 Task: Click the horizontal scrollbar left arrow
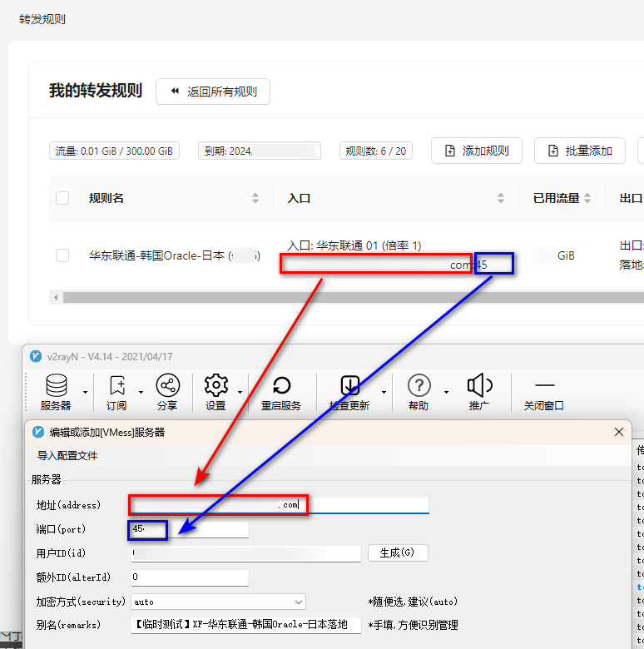56,297
